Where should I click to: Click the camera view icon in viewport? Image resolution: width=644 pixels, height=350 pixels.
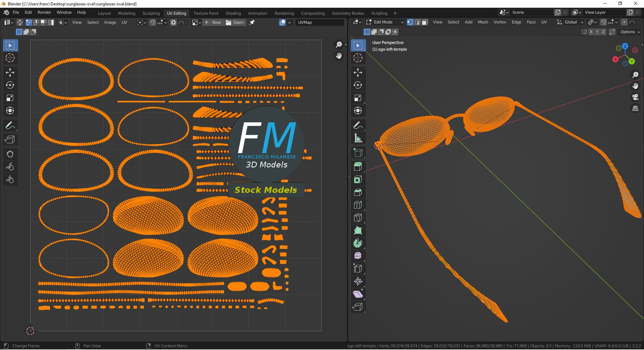pyautogui.click(x=635, y=97)
